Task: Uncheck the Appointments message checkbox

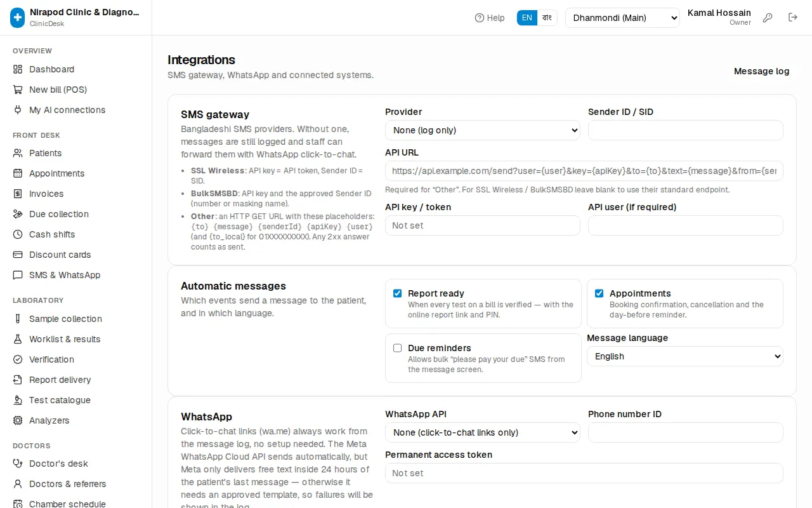Action: pyautogui.click(x=599, y=293)
